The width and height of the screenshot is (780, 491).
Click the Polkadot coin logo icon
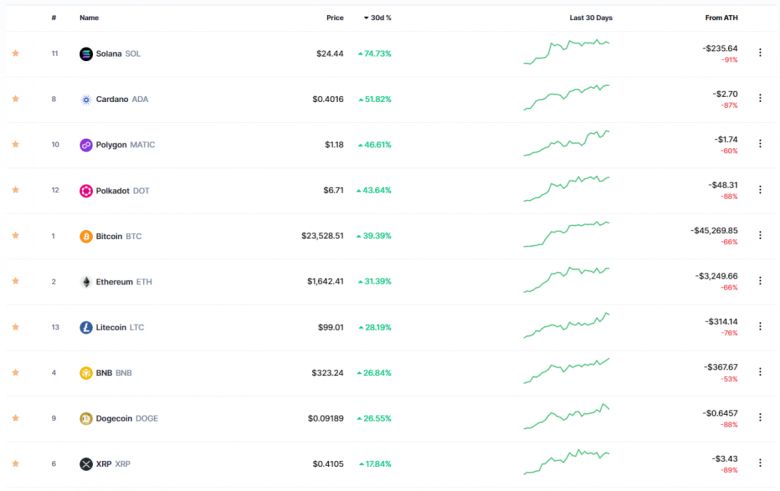[86, 191]
